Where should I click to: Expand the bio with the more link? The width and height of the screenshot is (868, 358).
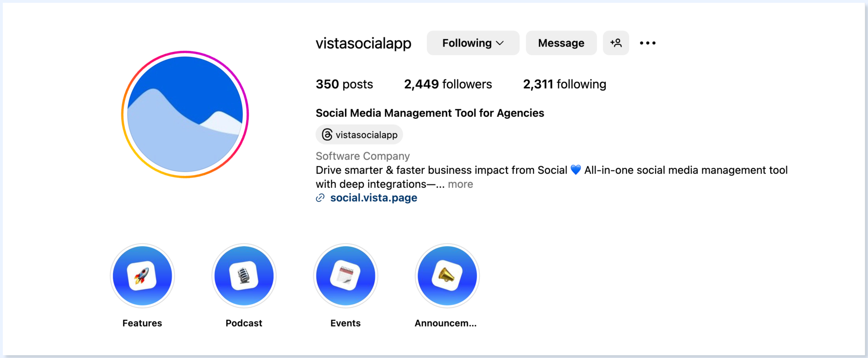[x=460, y=184]
